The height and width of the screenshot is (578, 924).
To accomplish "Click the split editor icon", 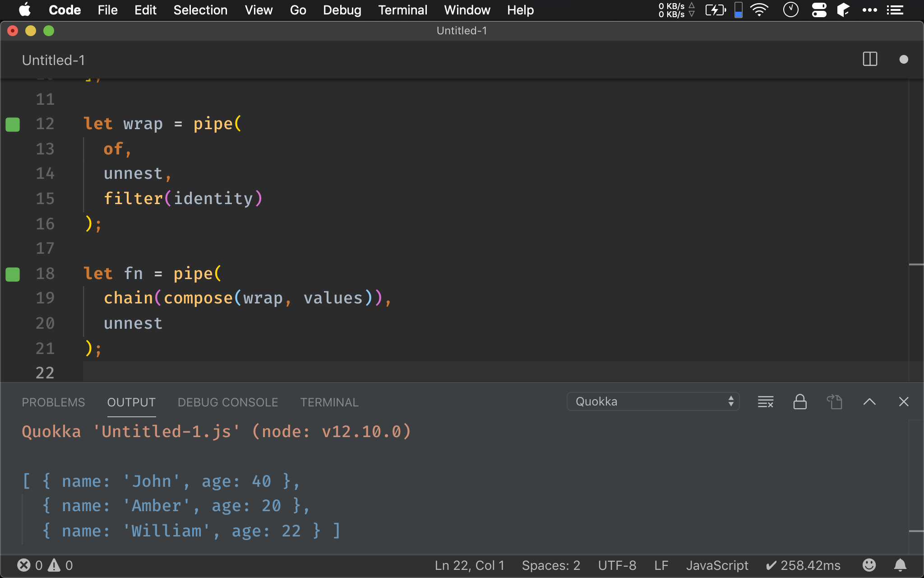I will 870,59.
